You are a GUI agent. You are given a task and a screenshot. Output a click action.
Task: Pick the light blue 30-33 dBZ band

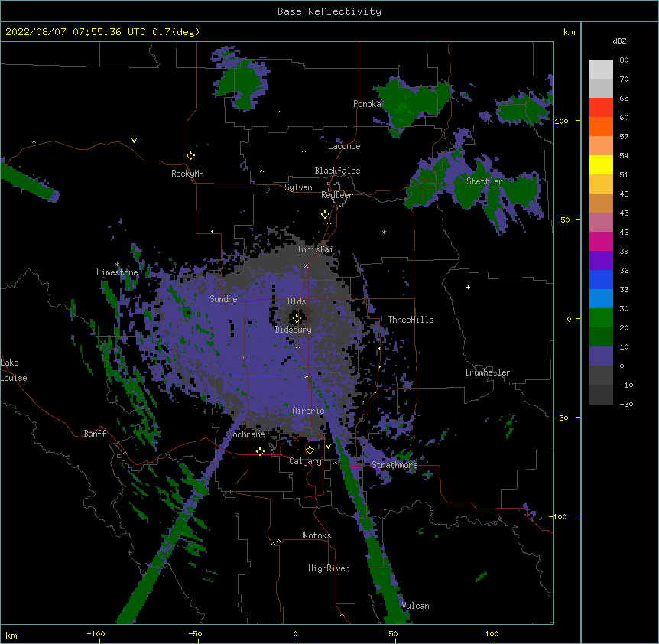[601, 299]
